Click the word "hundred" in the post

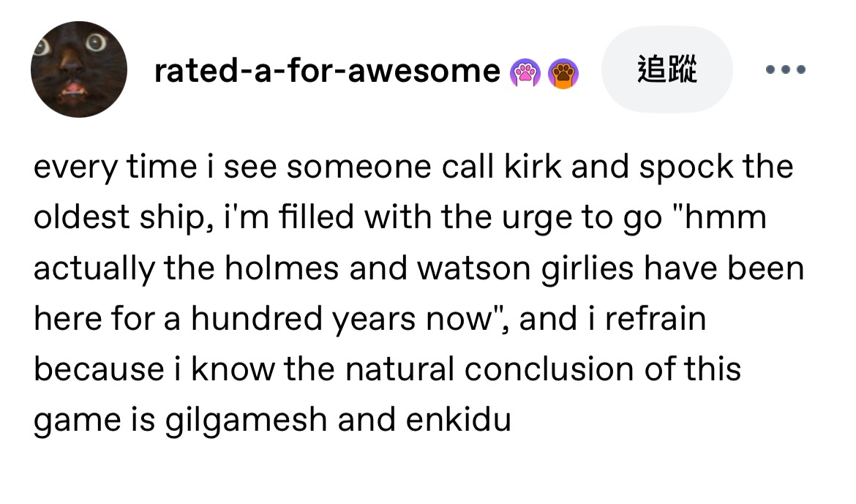point(257,318)
